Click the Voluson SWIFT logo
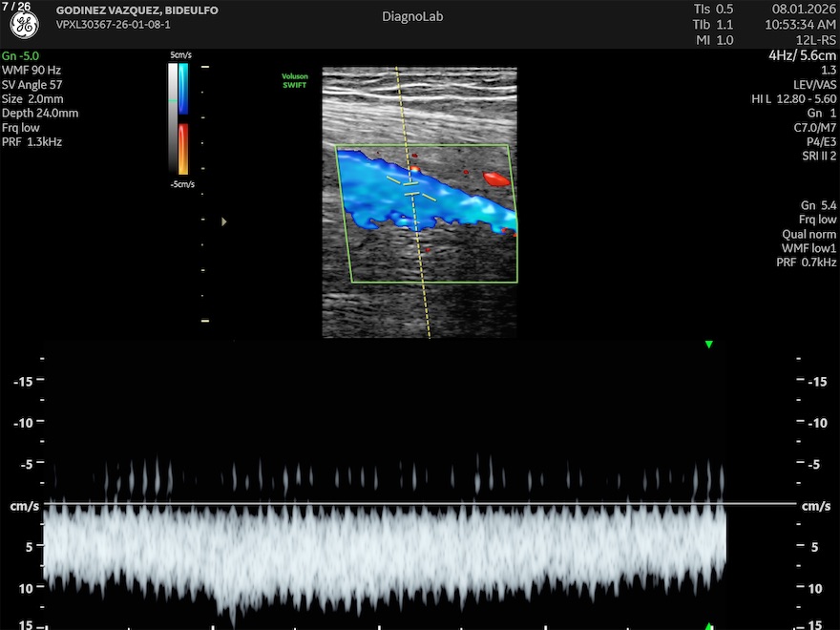The height and width of the screenshot is (630, 840). pos(294,80)
